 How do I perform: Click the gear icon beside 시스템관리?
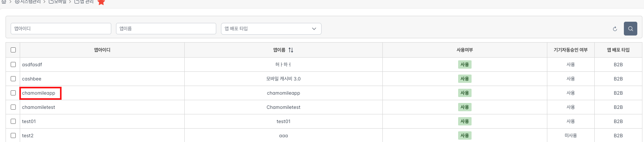tap(17, 2)
